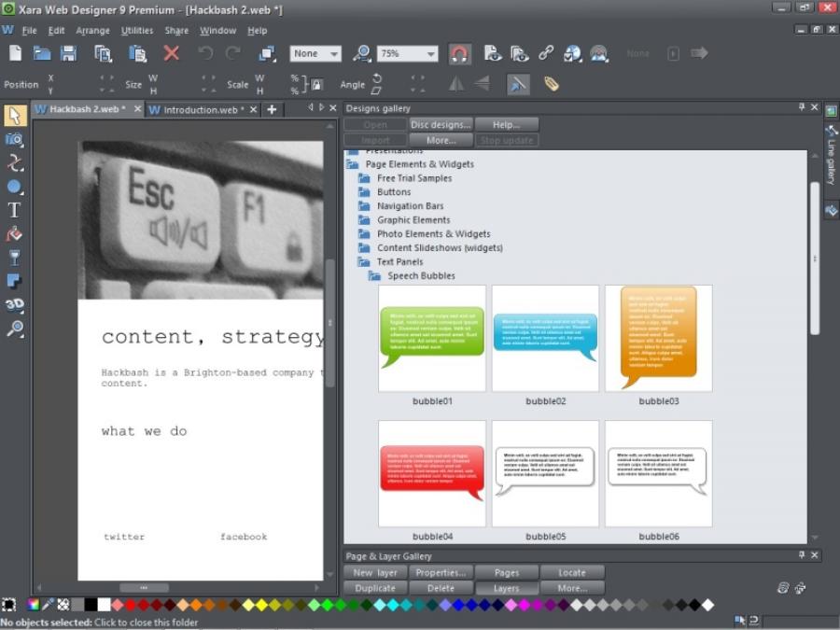Expand the Graphic Elements folder
The height and width of the screenshot is (630, 840).
(364, 219)
